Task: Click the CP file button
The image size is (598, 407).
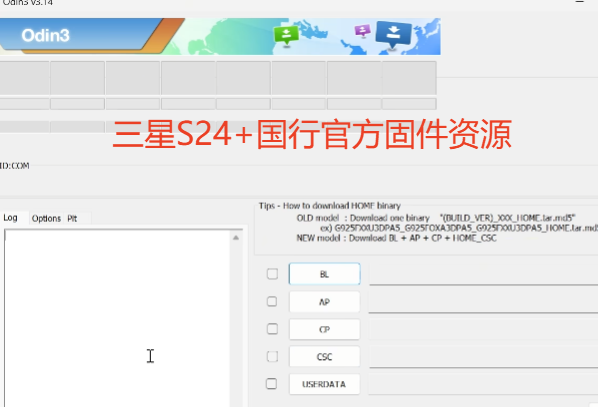Action: coord(325,329)
